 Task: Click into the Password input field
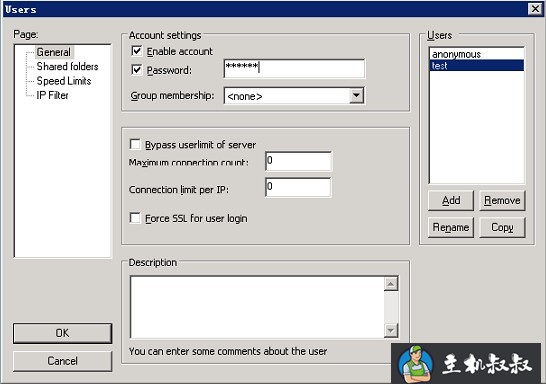point(294,68)
